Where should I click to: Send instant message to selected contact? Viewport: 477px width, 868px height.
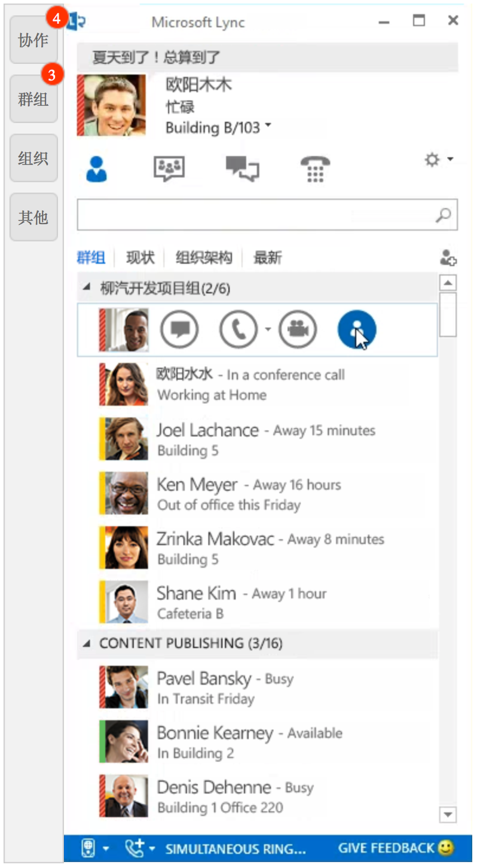click(179, 329)
